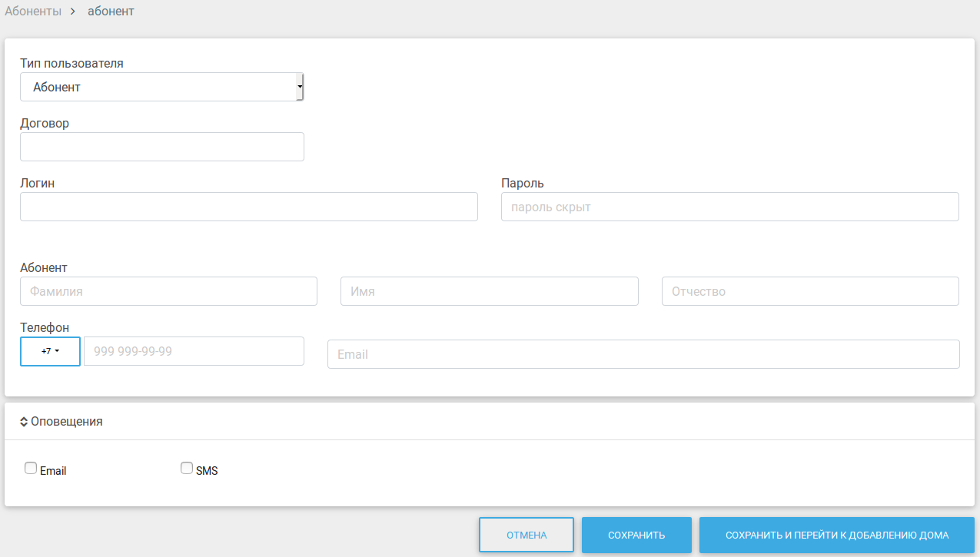Click the ОТМЕНА button
Viewport: 980px width, 557px height.
click(x=527, y=535)
